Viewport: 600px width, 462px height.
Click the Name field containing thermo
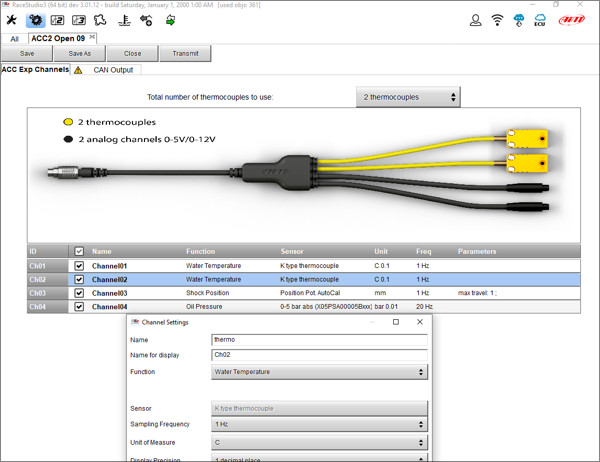(319, 340)
